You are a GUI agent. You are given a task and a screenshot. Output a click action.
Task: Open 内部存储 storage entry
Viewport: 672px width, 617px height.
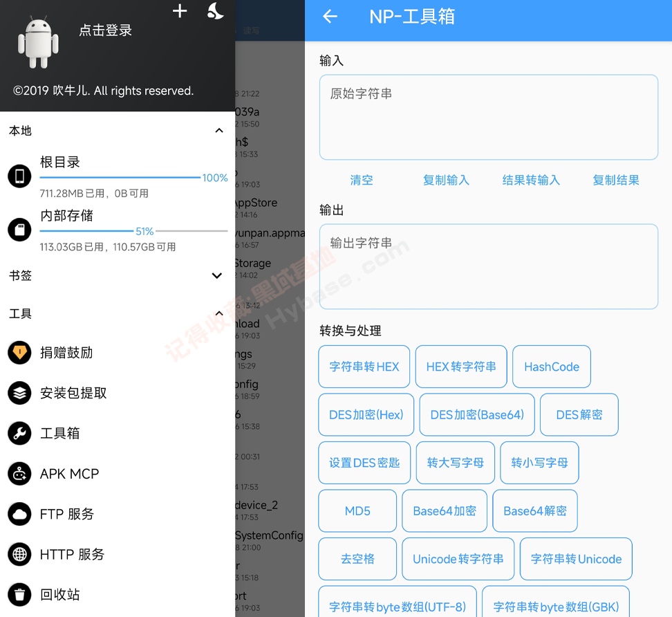(118, 230)
